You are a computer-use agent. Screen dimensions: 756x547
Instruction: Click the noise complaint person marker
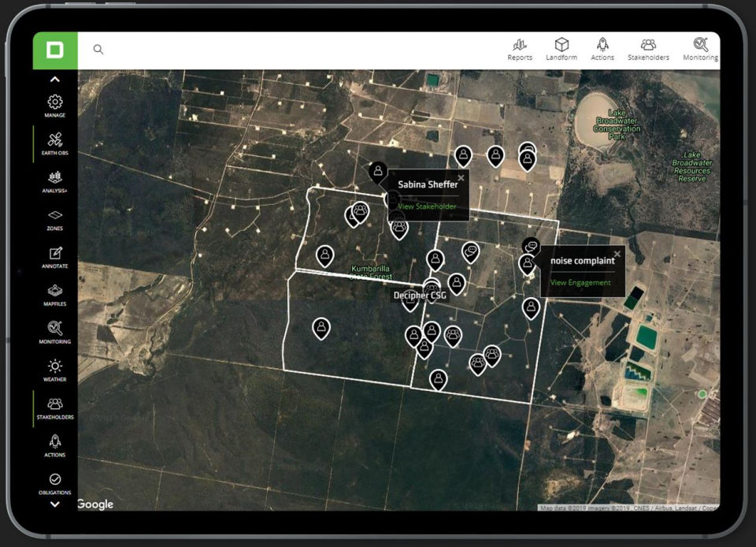pos(528,264)
